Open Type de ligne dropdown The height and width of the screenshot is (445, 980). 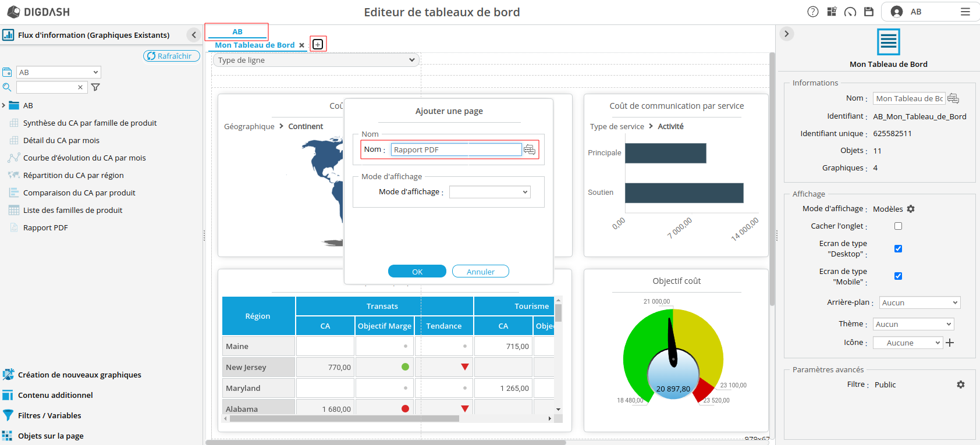point(316,60)
